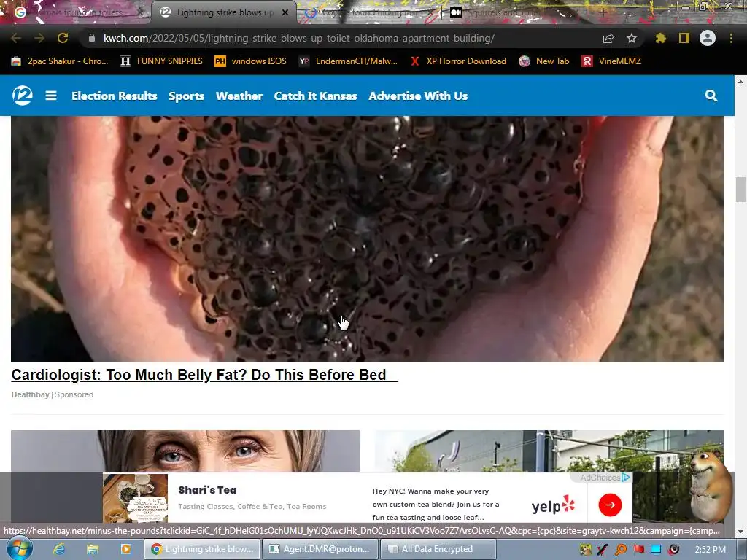The image size is (747, 560).
Task: Click the Shari's Tea ad title
Action: [207, 490]
